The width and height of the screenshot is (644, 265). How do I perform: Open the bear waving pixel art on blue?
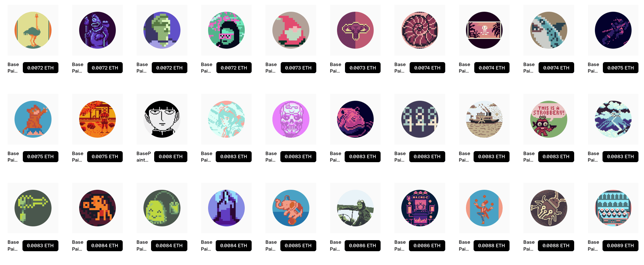33,119
